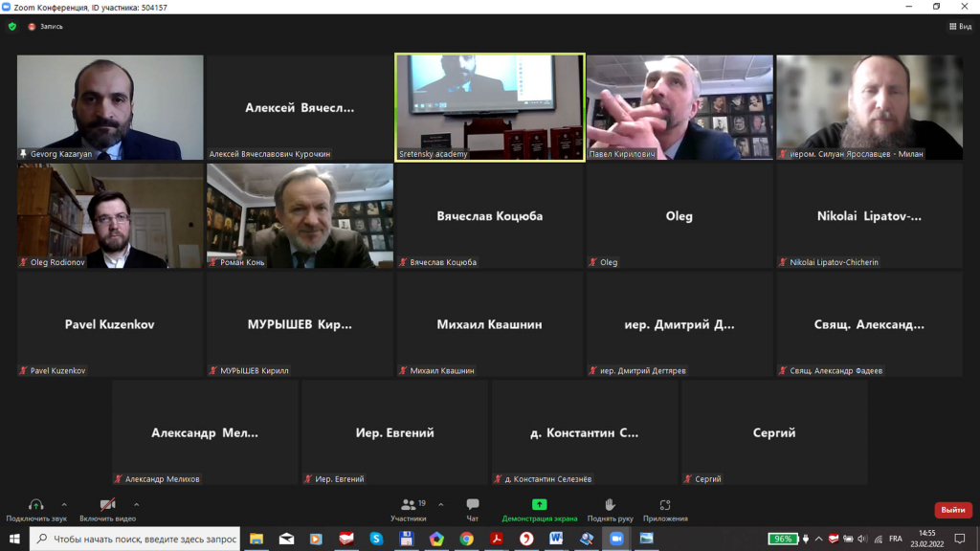Click the green encryption shield icon

12,27
